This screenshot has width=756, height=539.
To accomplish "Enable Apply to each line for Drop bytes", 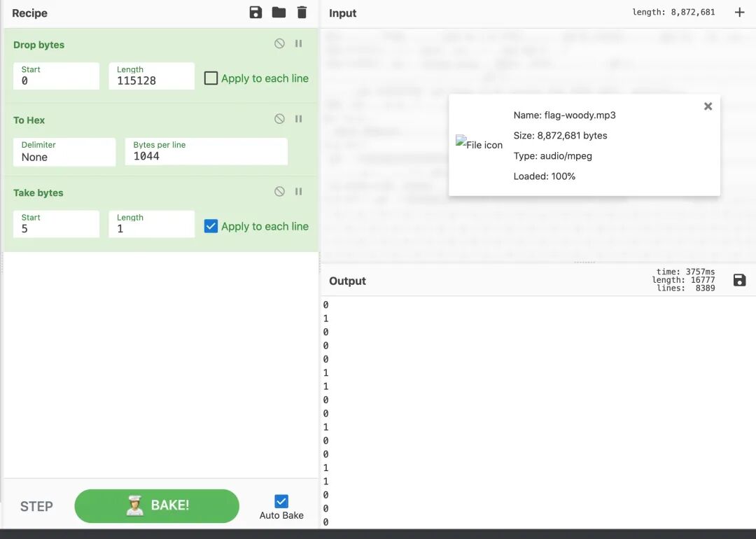I will click(x=211, y=78).
